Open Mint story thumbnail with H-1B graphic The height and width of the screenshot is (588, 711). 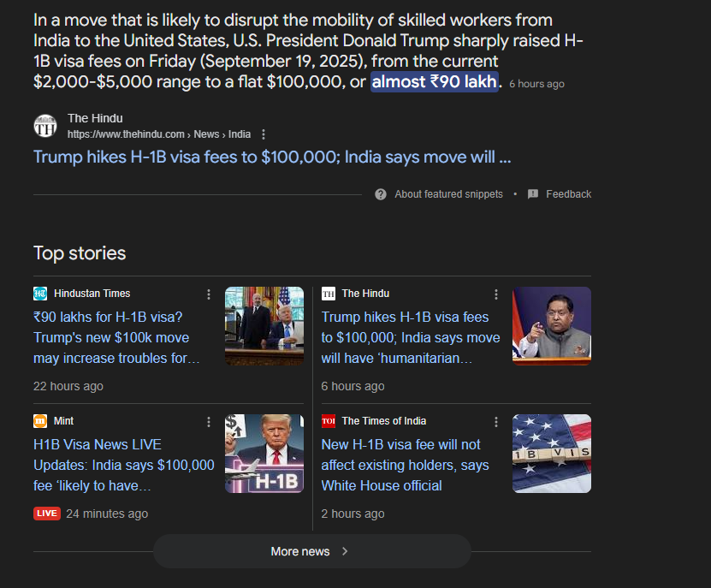[264, 454]
